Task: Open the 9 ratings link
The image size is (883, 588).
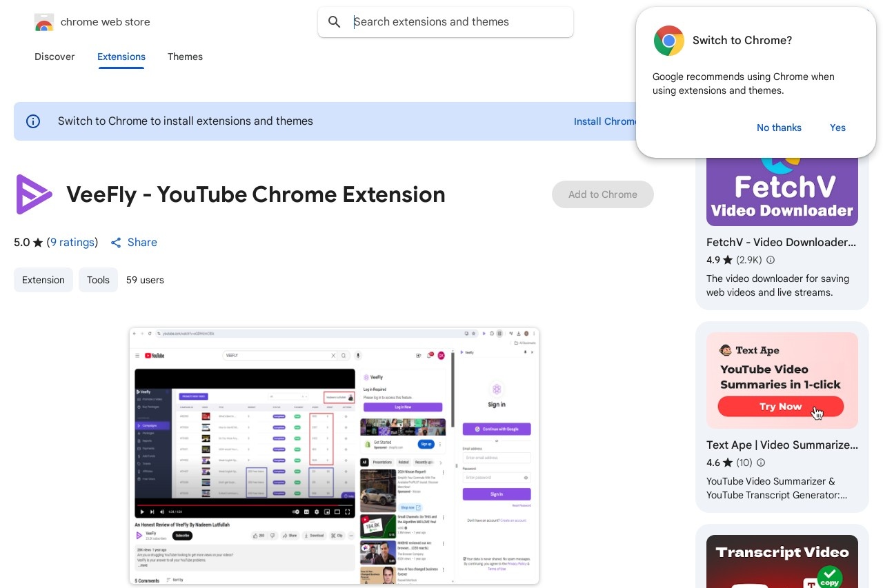Action: coord(72,242)
